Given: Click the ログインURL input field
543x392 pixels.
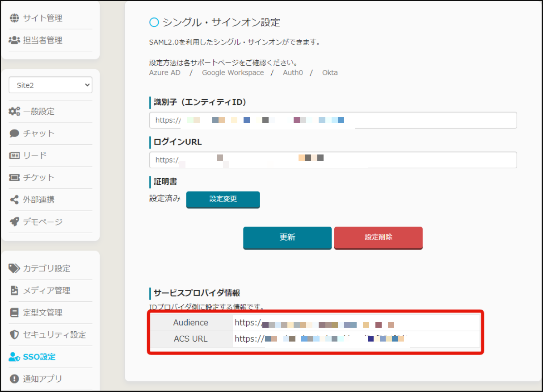Looking at the screenshot, I should tap(333, 160).
